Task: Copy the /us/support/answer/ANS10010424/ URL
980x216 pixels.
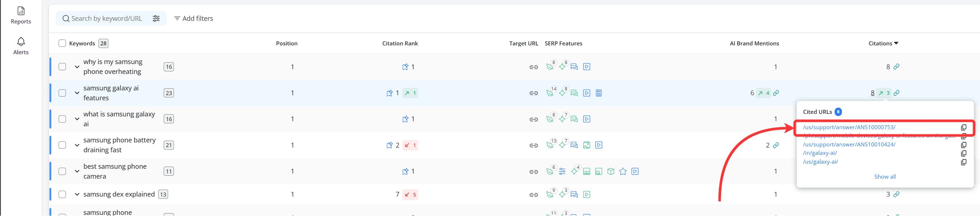Action: coord(963,145)
